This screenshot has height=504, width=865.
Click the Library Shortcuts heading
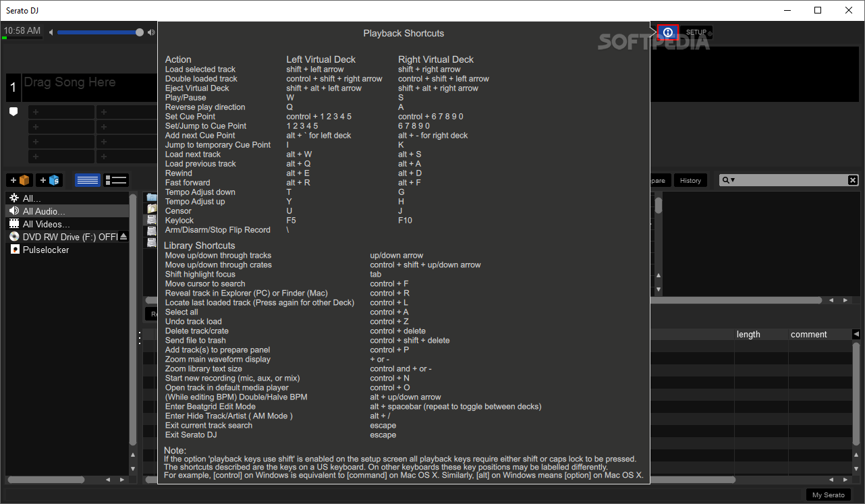(199, 246)
